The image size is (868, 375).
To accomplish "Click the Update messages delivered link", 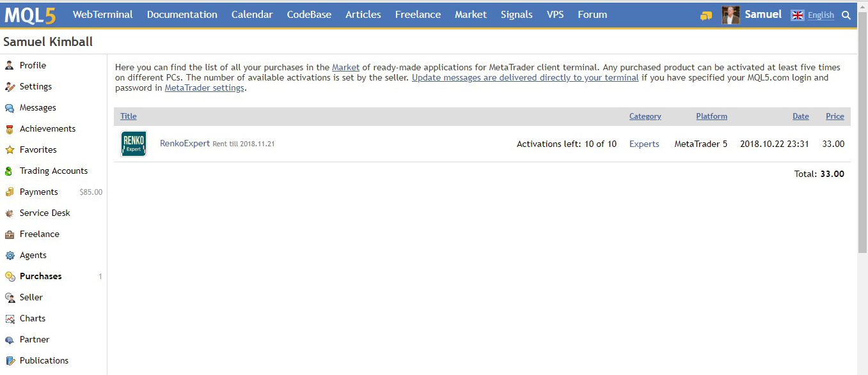I will click(525, 77).
